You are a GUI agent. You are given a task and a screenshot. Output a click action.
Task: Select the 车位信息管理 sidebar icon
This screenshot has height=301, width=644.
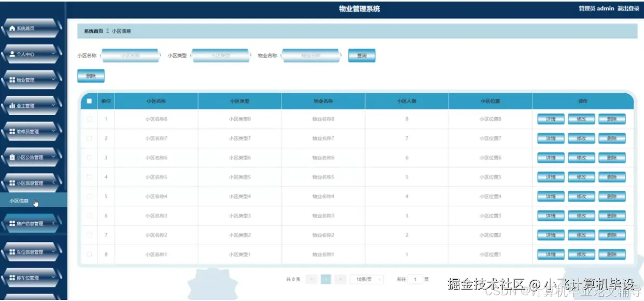click(x=12, y=251)
